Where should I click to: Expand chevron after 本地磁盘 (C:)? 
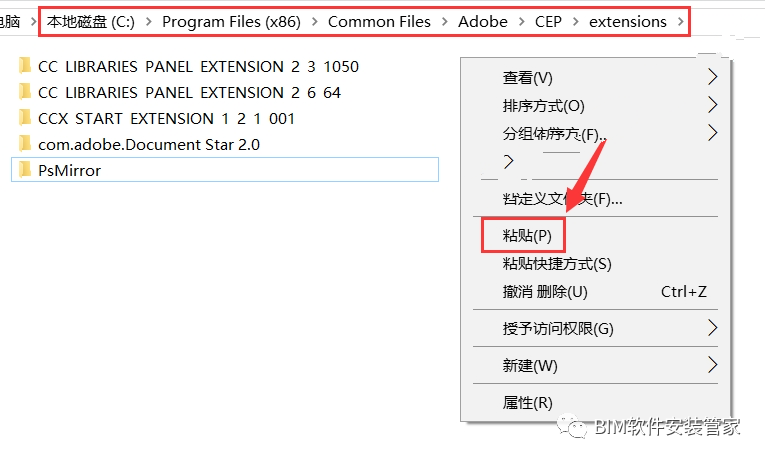point(149,21)
